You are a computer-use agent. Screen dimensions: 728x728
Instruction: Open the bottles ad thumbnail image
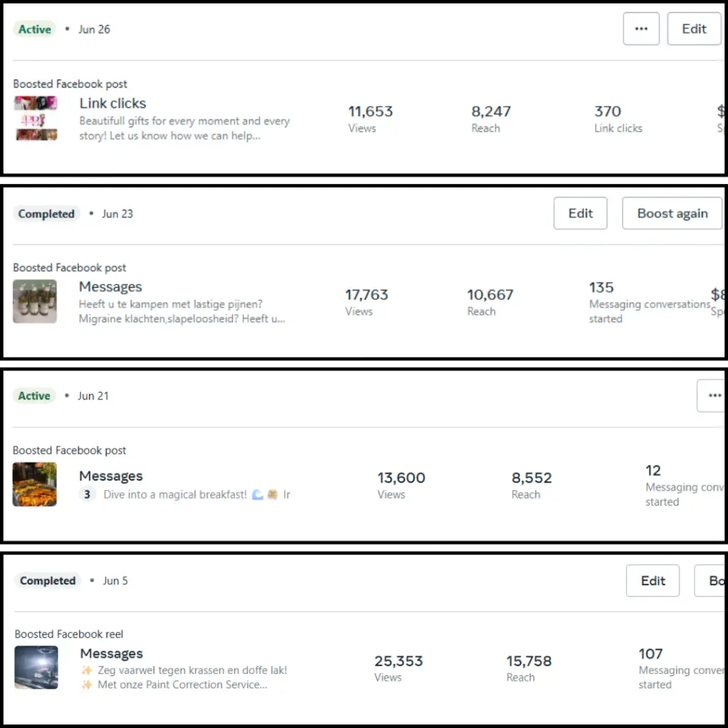click(35, 302)
